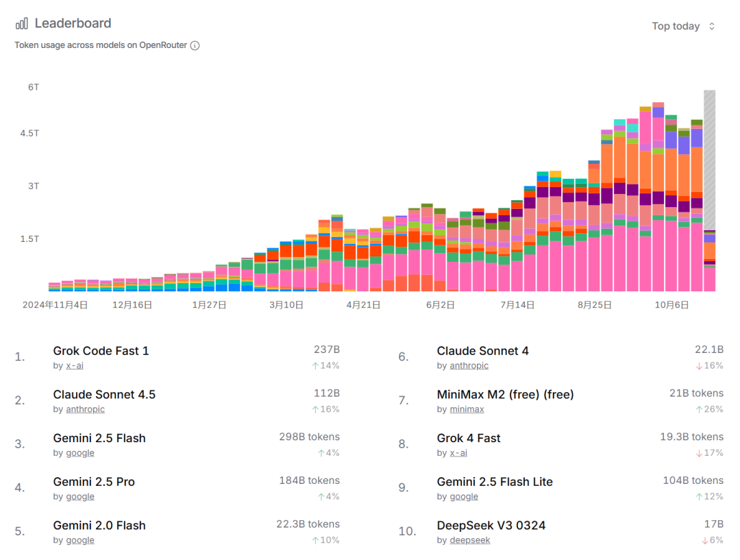Open Gemini 2.5 Flash Lite entry
This screenshot has height=560, width=740.
(495, 482)
